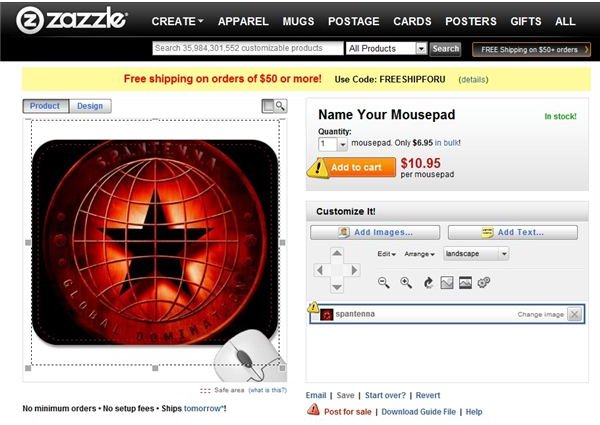Nudge image up with the up arrow
Screen dimensions: 600x425
click(x=337, y=253)
